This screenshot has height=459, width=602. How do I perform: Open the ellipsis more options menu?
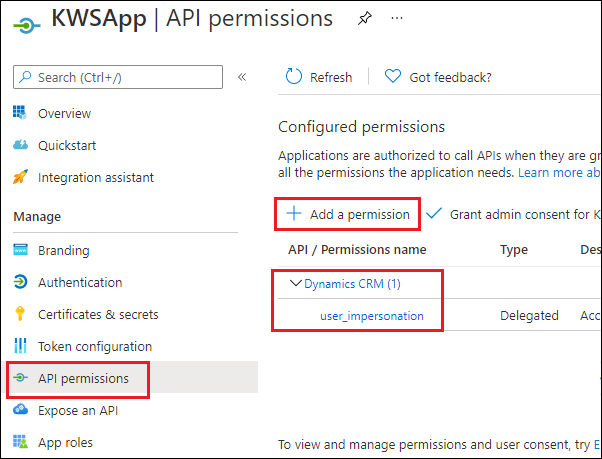[397, 18]
